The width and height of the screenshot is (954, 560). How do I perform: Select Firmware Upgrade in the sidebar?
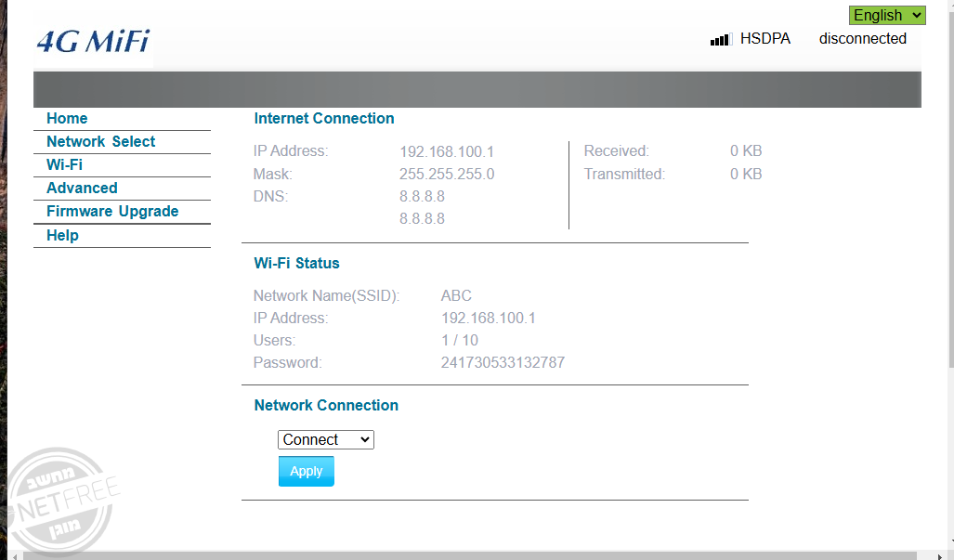pos(112,211)
